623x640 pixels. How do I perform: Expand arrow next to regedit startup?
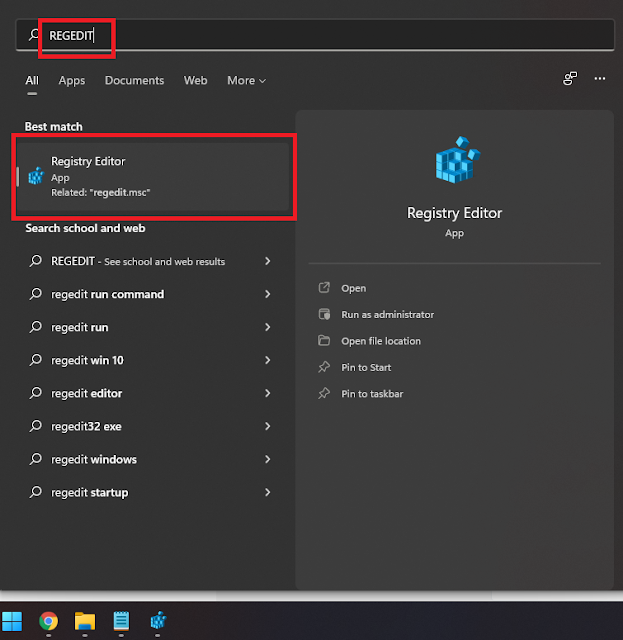tap(267, 493)
